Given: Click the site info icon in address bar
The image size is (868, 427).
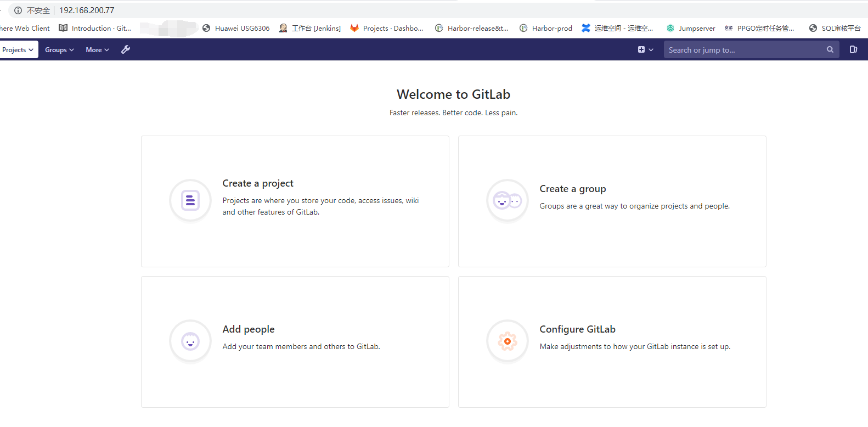Looking at the screenshot, I should tap(18, 10).
